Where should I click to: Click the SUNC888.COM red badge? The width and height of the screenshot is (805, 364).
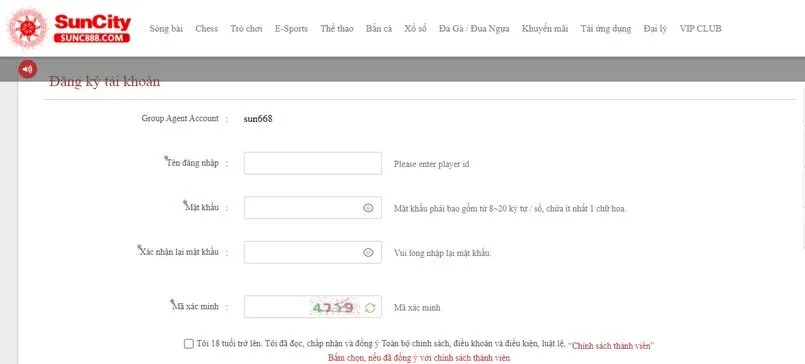pyautogui.click(x=92, y=39)
